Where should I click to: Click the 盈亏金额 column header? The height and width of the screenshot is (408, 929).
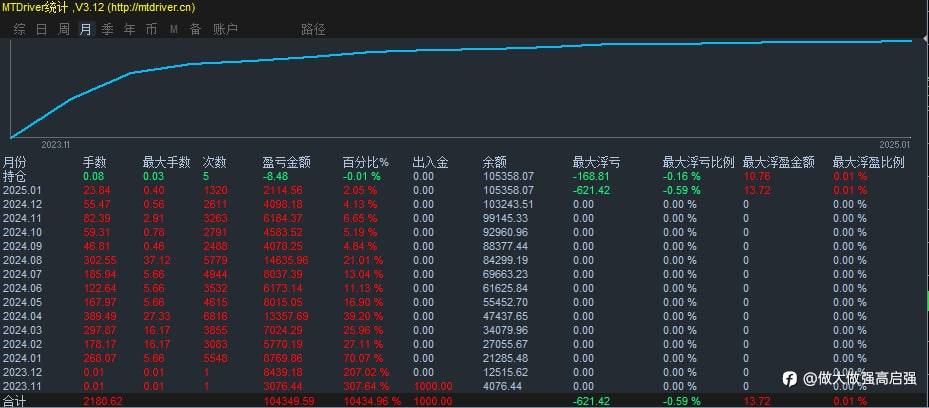[x=286, y=162]
